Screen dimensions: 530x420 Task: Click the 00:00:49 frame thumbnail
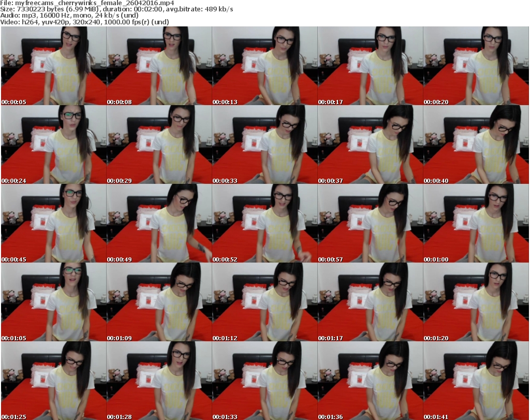[x=159, y=224]
